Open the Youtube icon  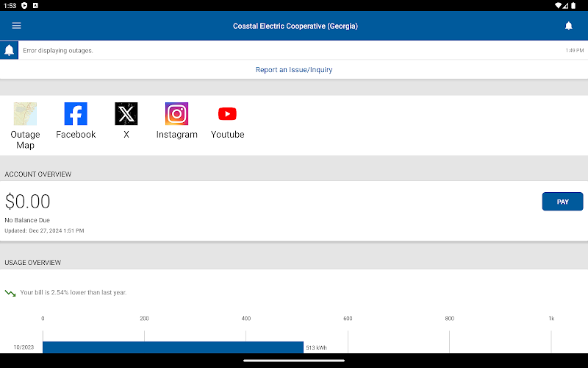click(227, 114)
